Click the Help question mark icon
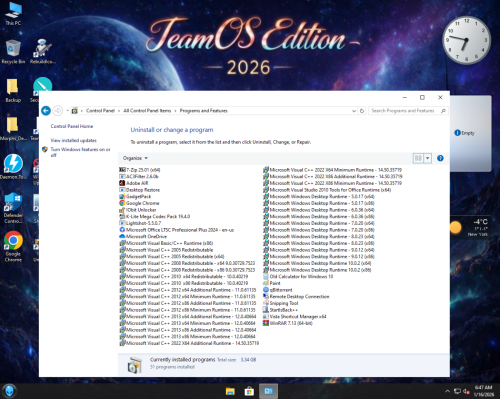500x399 pixels. coord(440,158)
